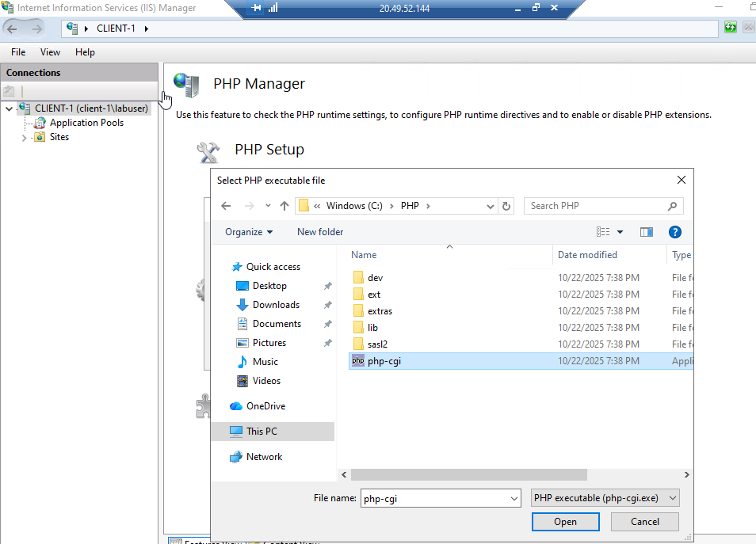Open Network in navigation pane
Screen dimensions: 756x544
(x=264, y=457)
